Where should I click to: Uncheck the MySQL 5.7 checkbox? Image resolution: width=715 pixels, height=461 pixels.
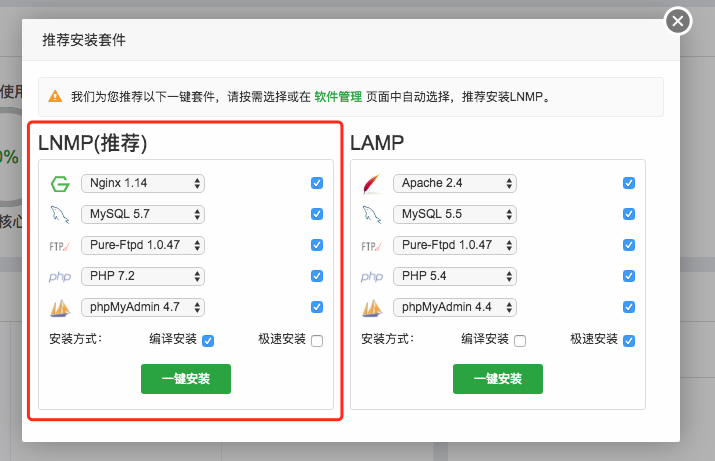(317, 214)
